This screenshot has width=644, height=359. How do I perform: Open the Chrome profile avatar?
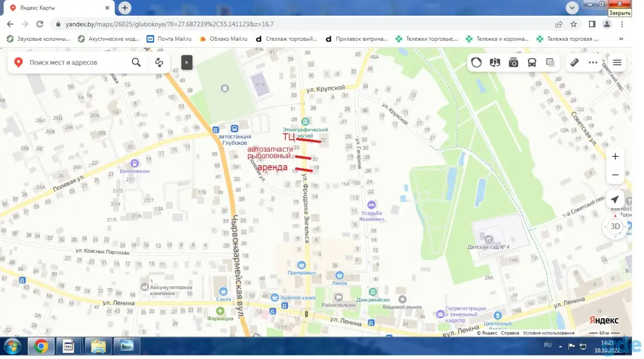coord(607,24)
